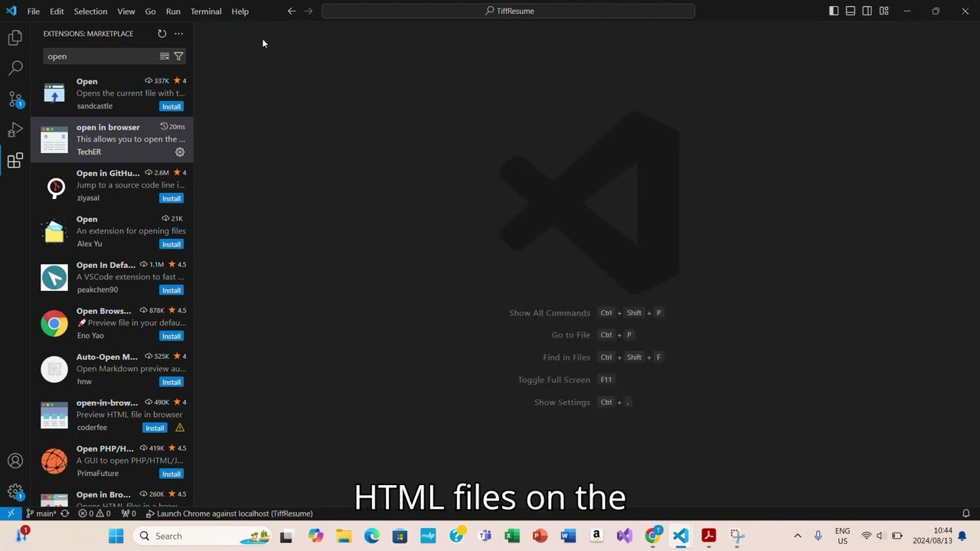Screen dimensions: 980x551
Task: Open the Windows Start menu
Action: coord(116,536)
